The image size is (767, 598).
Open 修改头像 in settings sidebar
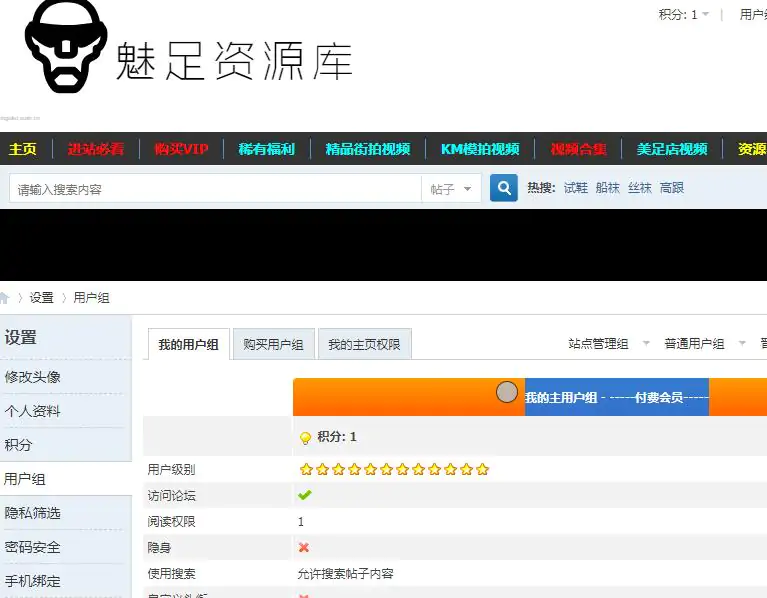pyautogui.click(x=32, y=377)
